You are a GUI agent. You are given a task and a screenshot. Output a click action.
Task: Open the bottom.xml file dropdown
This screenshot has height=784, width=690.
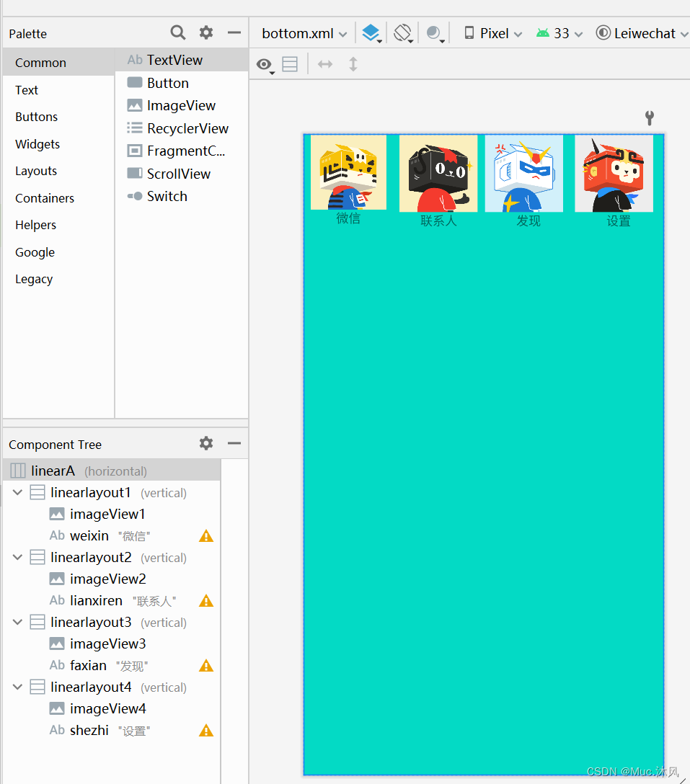pos(304,33)
